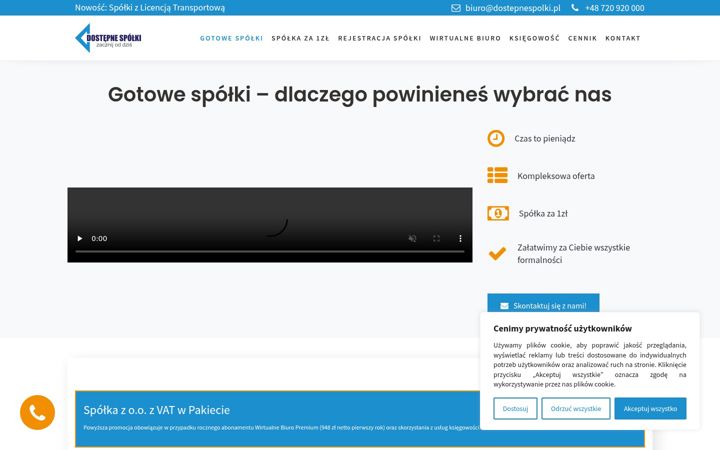The height and width of the screenshot is (450, 720).
Task: Click the video time display 0:00
Action: pos(99,238)
